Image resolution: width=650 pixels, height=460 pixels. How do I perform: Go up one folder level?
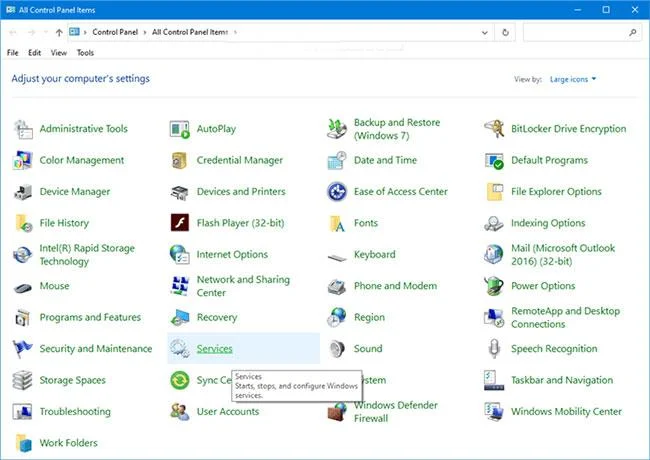[59, 32]
